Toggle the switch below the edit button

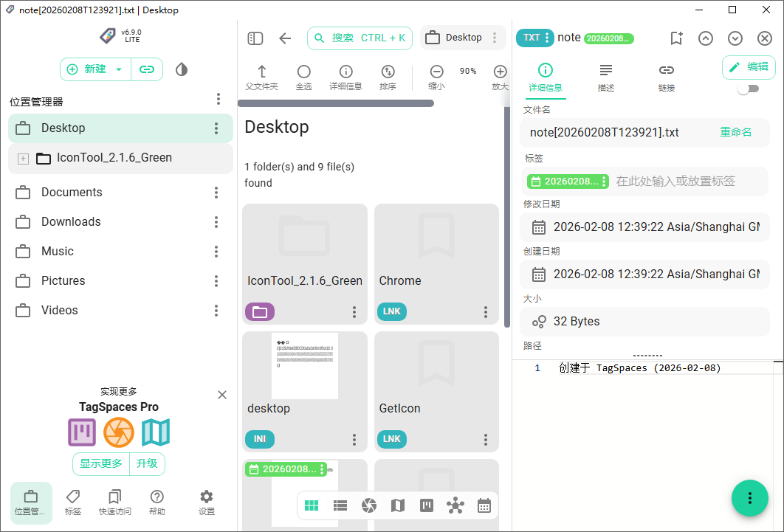pyautogui.click(x=748, y=89)
